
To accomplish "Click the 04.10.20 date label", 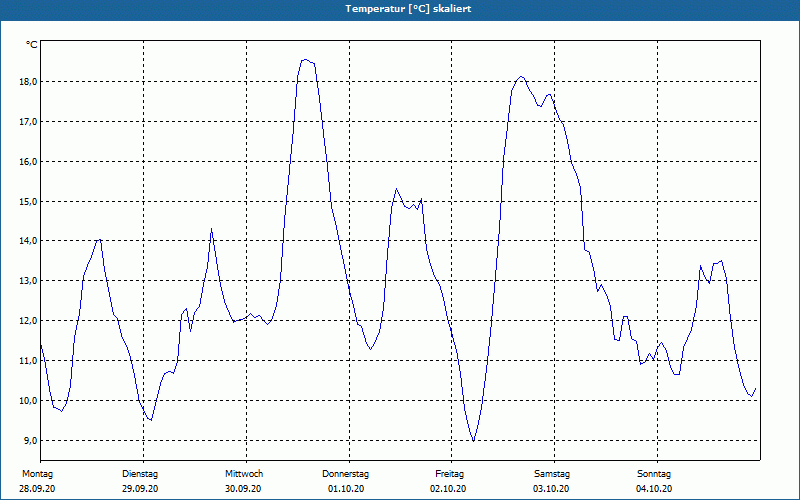I will pos(654,489).
